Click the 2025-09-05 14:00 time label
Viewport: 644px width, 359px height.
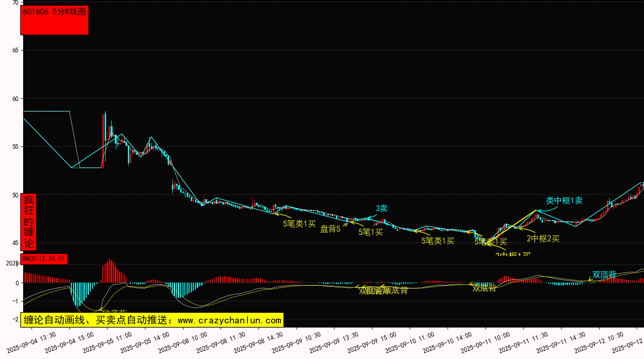(145, 342)
